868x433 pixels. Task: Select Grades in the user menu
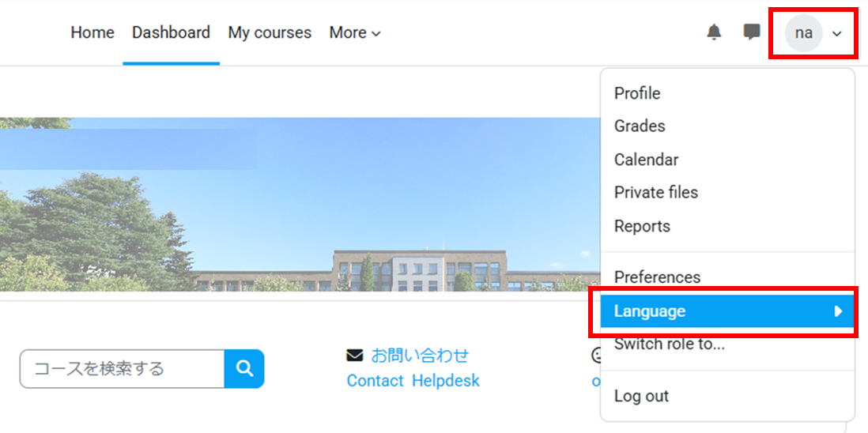click(x=640, y=126)
